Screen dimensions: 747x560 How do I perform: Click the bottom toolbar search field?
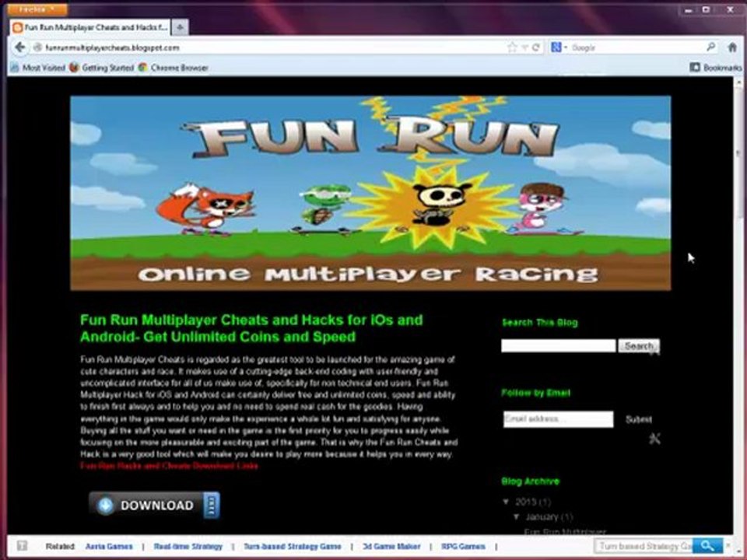coord(644,546)
